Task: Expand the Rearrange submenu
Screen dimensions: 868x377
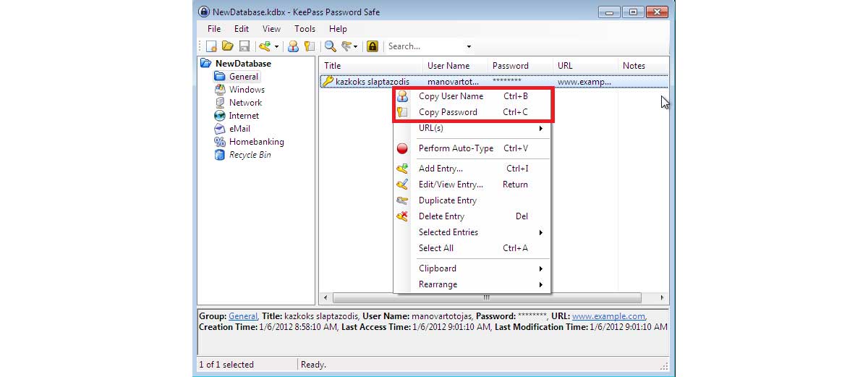Action: click(x=472, y=284)
